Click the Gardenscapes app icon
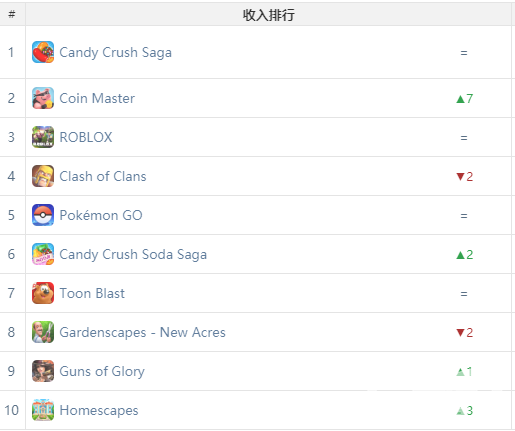515x431 pixels. 43,332
